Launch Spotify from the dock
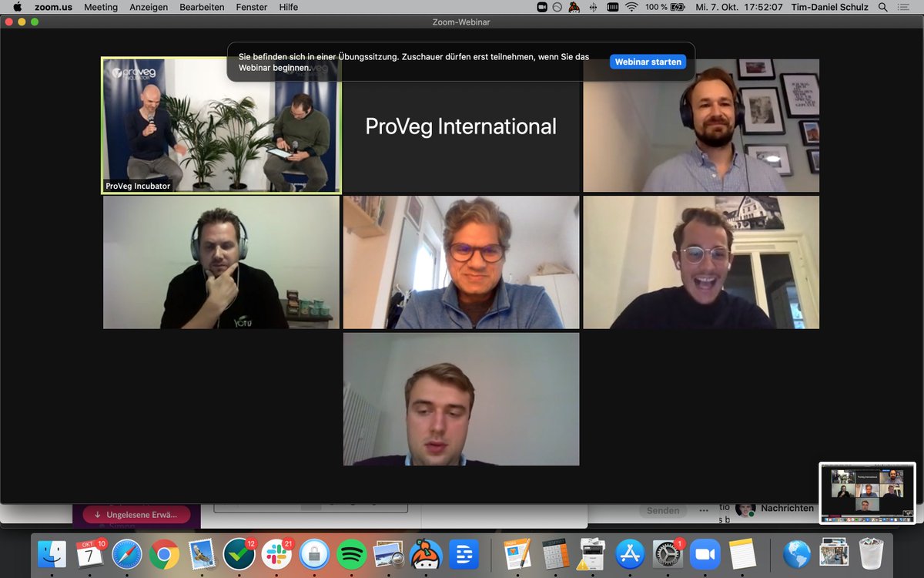 pos(352,553)
